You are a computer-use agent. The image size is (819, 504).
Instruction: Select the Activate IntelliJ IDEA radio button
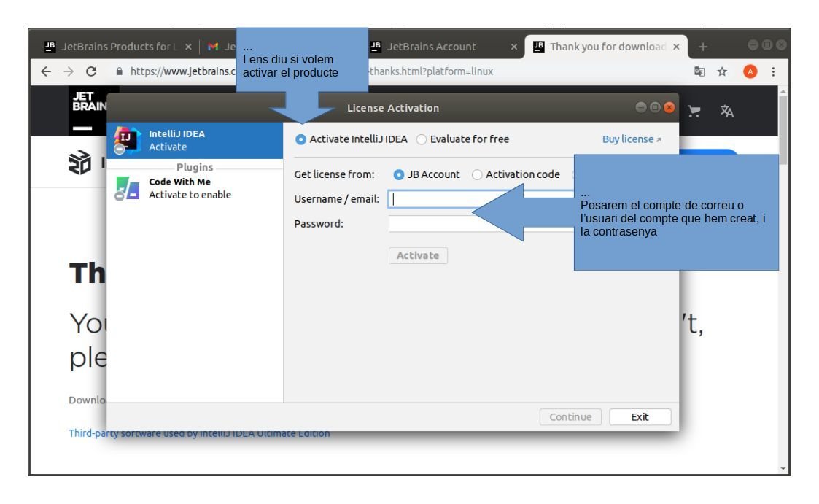(300, 139)
